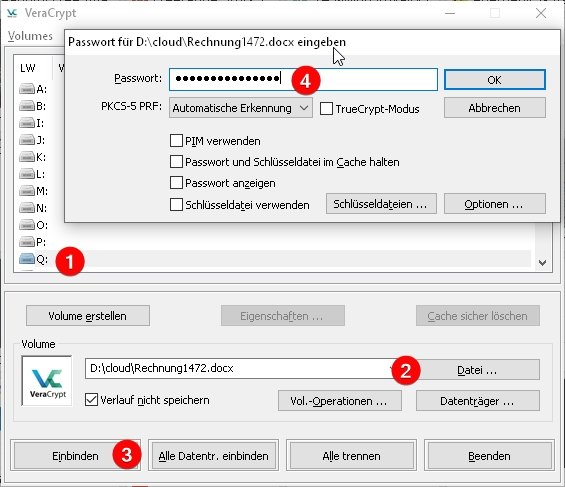Toggle Passwort anzeigen checkbox
Screen dimensions: 565x487
tap(176, 183)
